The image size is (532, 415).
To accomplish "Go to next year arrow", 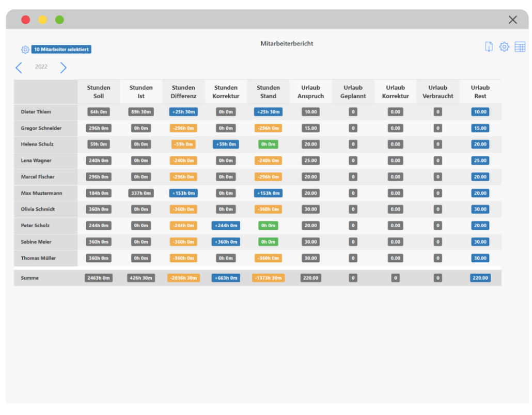I will 63,68.
